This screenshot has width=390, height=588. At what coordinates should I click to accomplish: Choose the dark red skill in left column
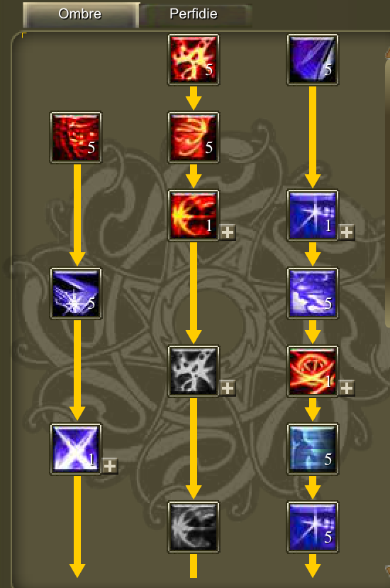pyautogui.click(x=76, y=137)
